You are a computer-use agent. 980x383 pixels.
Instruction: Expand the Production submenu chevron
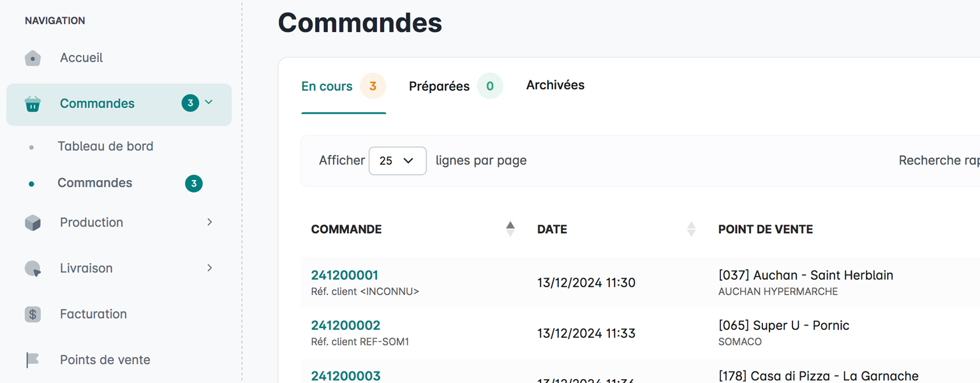click(x=210, y=222)
